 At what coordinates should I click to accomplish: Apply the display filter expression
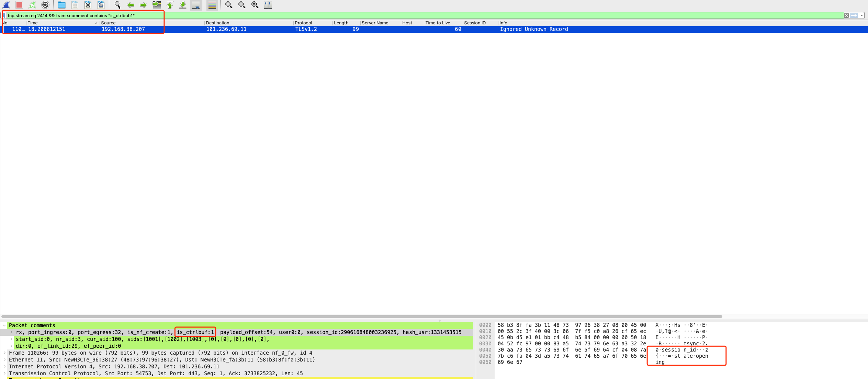tap(854, 15)
